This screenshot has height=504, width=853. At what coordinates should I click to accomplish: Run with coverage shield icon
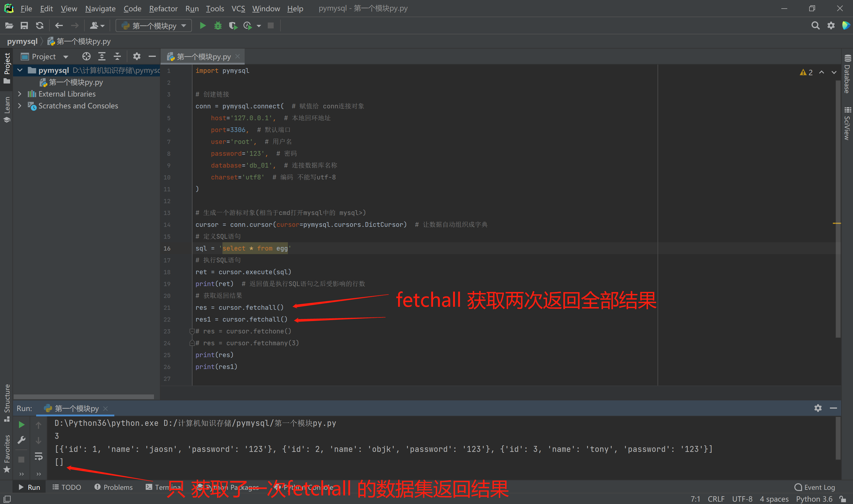[233, 25]
